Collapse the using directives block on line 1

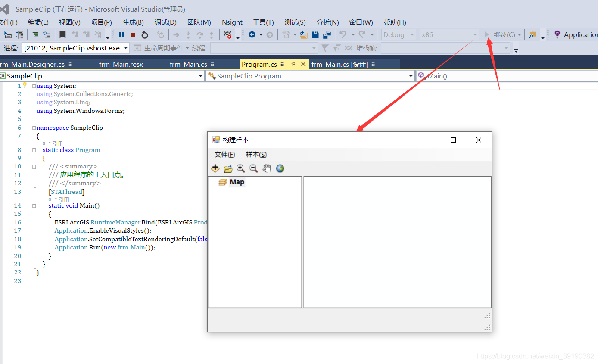tap(34, 86)
